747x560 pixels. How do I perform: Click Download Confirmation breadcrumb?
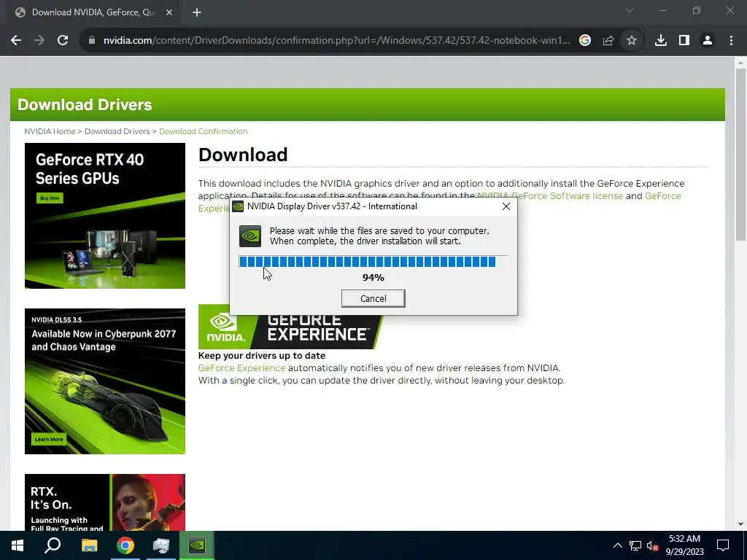tap(204, 131)
